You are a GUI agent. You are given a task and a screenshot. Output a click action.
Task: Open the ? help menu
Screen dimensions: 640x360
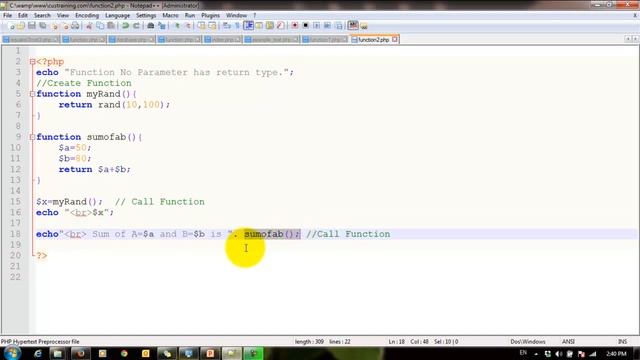tap(255, 16)
